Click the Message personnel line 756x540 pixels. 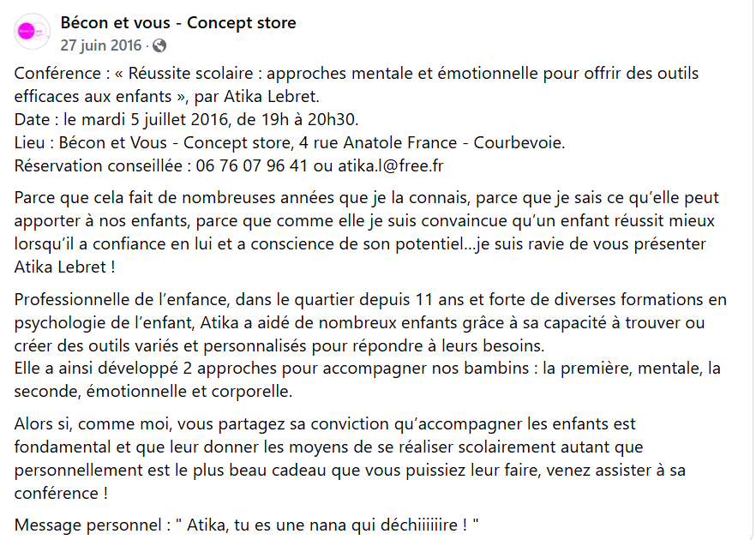[246, 525]
